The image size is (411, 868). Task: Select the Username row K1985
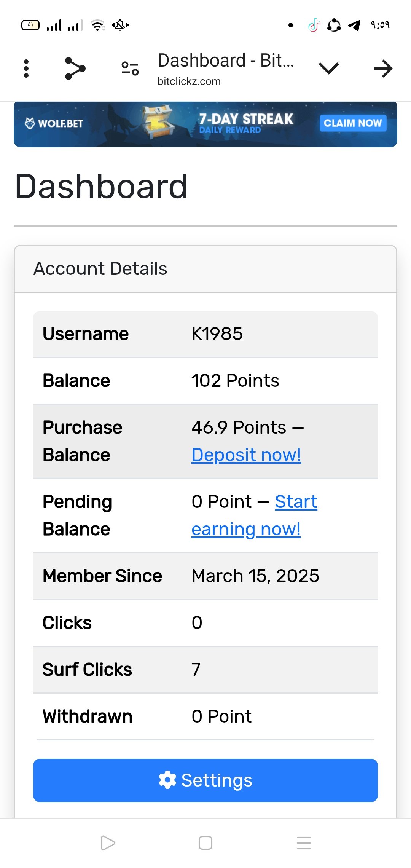click(x=205, y=334)
